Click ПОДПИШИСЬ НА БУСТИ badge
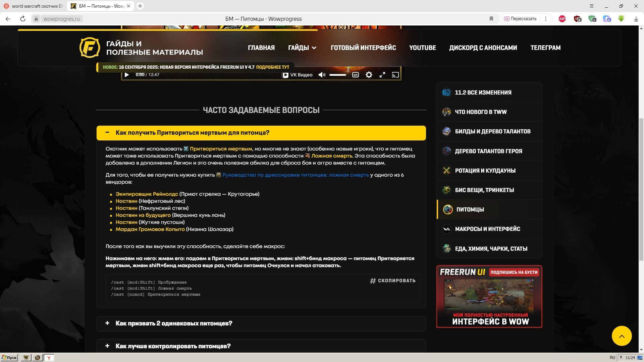644x362 pixels. 514,272
